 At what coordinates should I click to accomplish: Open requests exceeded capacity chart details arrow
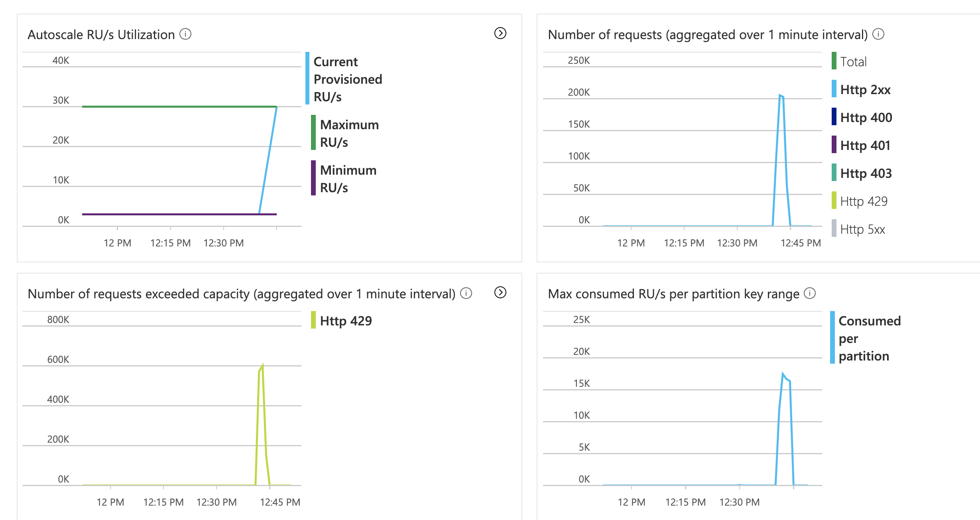tap(500, 292)
